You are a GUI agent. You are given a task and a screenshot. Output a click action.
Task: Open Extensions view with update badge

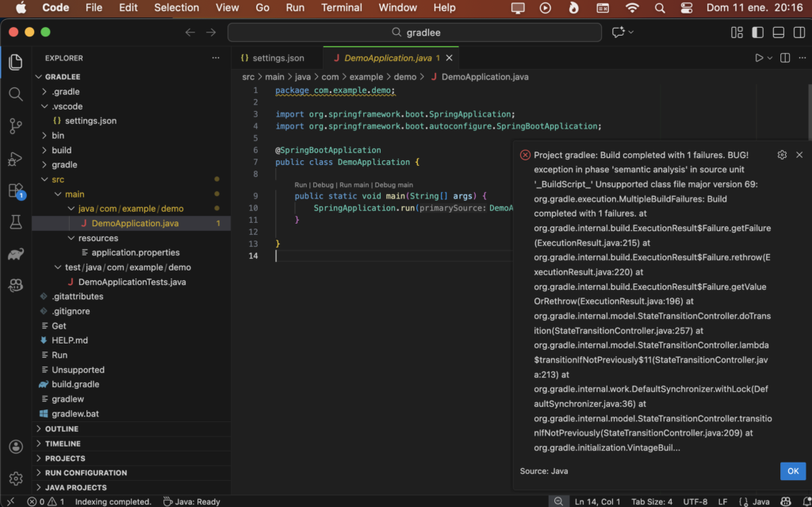[16, 191]
